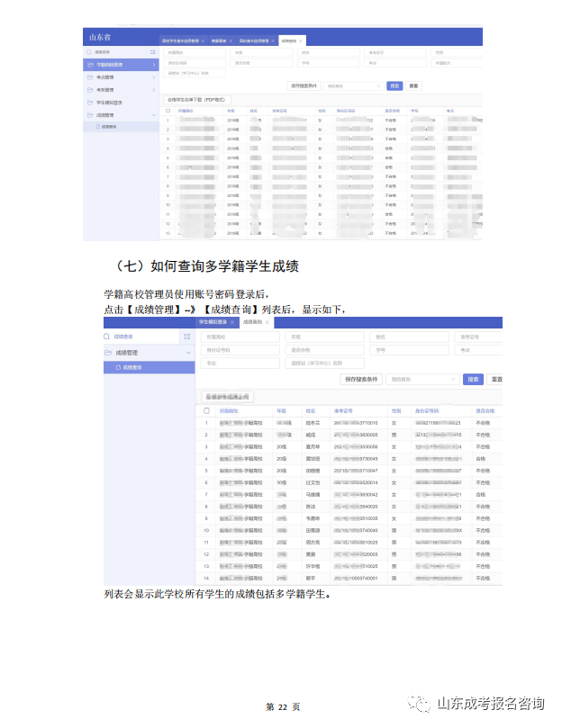This screenshot has height=728, width=562.
Task: Click 身份证号码 column header in second screenshot
Action: coord(427,411)
